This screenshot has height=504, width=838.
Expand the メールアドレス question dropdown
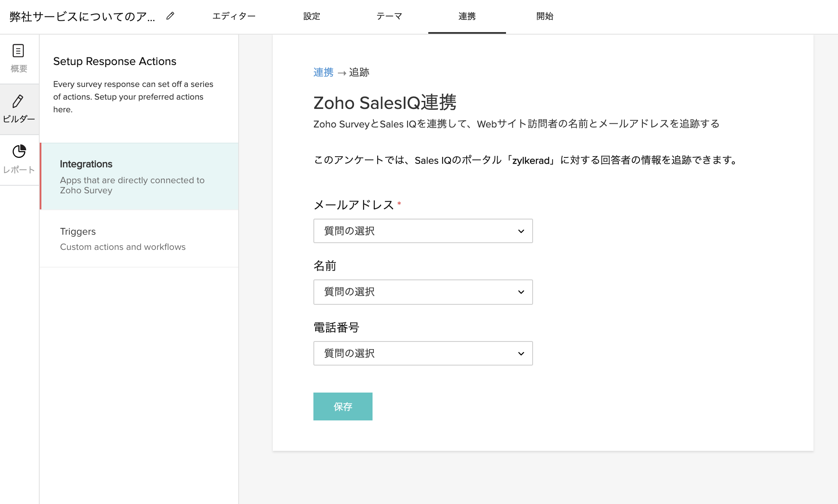pos(422,231)
